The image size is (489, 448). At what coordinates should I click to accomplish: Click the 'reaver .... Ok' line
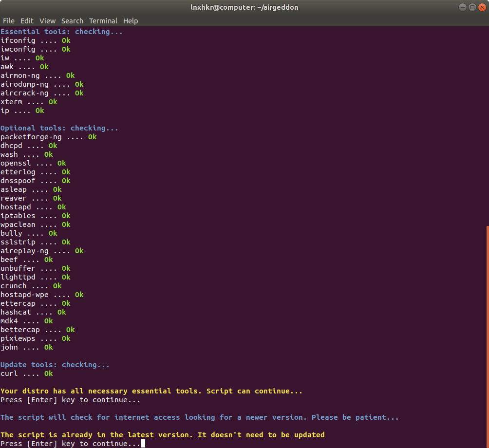tap(31, 198)
